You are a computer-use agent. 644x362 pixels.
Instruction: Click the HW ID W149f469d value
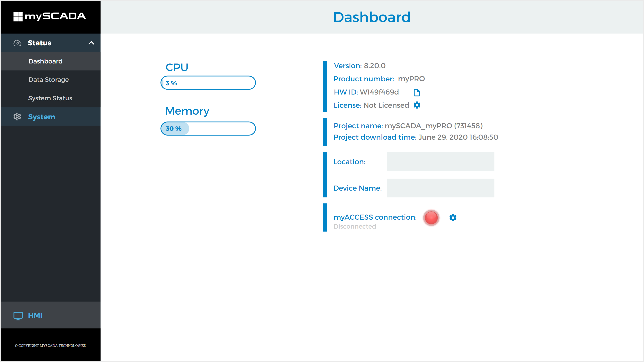(x=379, y=92)
